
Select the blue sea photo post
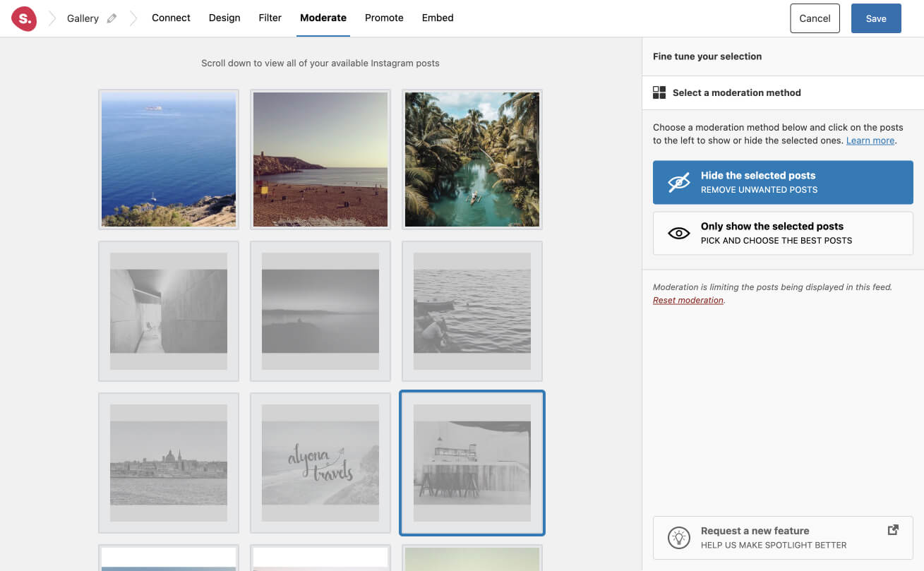pos(169,160)
